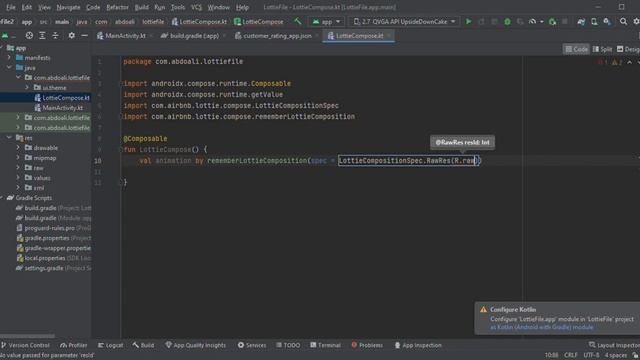The image size is (640, 360).
Task: Sync project with Gradle files elephant icon
Action: pyautogui.click(x=581, y=21)
